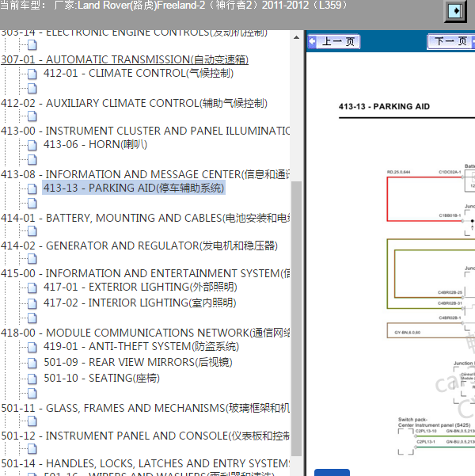The image size is (475, 476).
Task: Click wire label GY-BN,6.0,60 in diagram
Action: 408,333
